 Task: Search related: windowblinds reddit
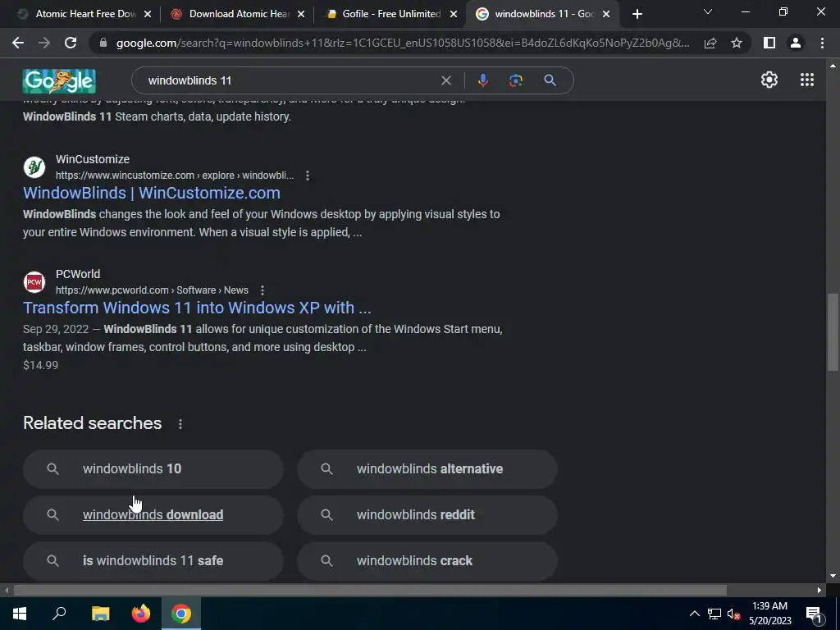coord(427,515)
